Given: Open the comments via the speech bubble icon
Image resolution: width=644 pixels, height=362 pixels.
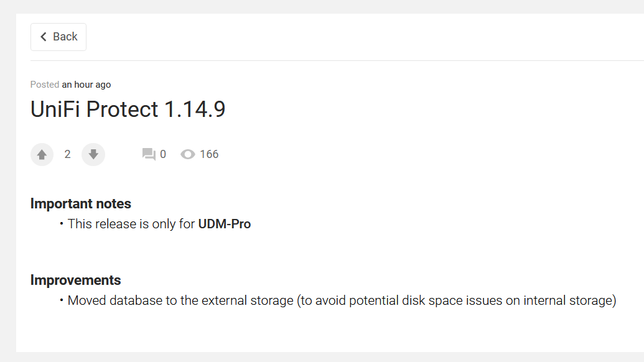Looking at the screenshot, I should (x=149, y=154).
